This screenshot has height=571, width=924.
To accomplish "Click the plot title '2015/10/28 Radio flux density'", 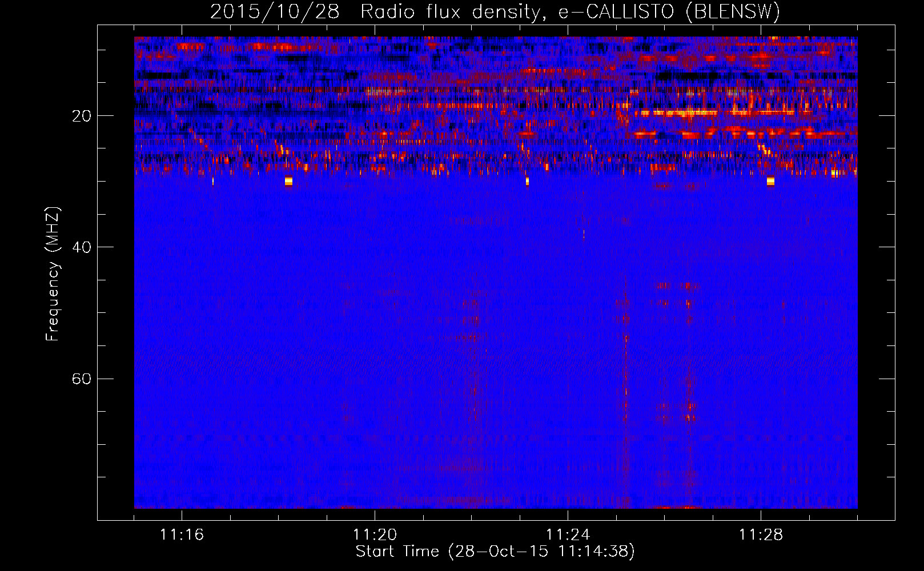I will (495, 12).
